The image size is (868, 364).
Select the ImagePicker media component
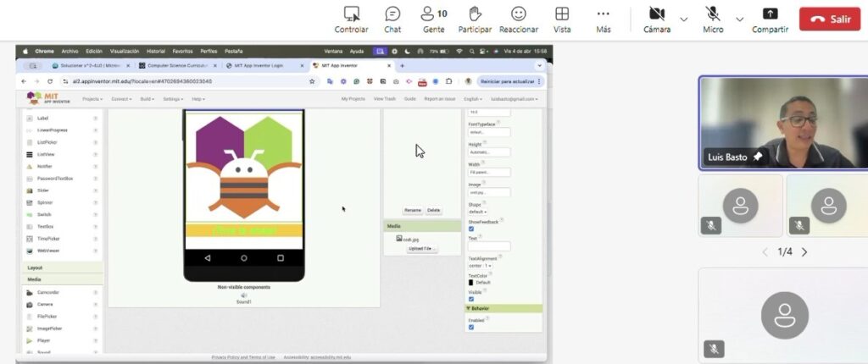tap(49, 328)
